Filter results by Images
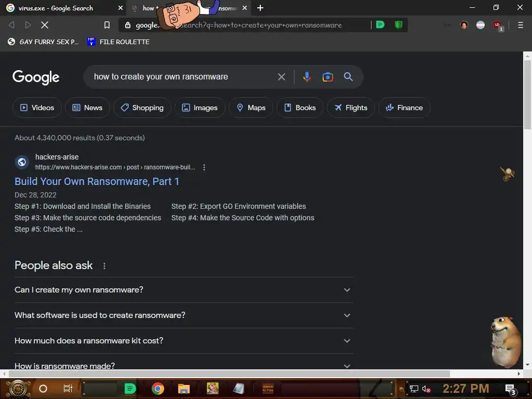The height and width of the screenshot is (399, 532). pyautogui.click(x=200, y=108)
